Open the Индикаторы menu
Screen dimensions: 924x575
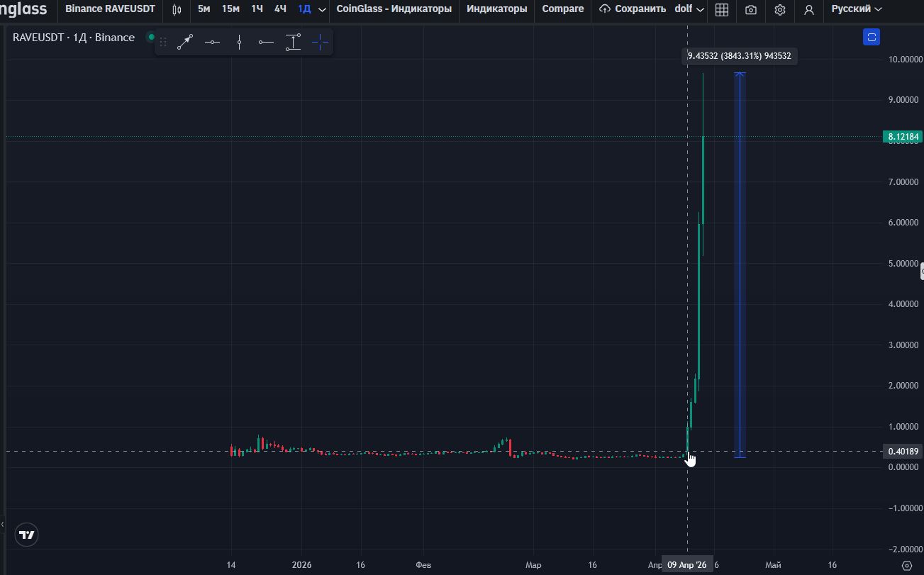[x=496, y=9]
